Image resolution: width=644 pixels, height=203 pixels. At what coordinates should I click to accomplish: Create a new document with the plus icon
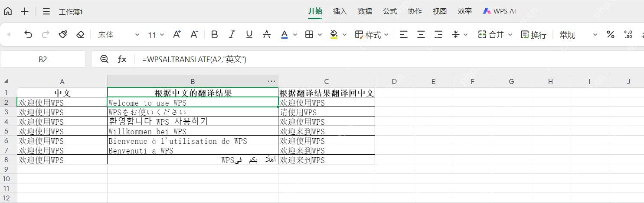coord(25,11)
